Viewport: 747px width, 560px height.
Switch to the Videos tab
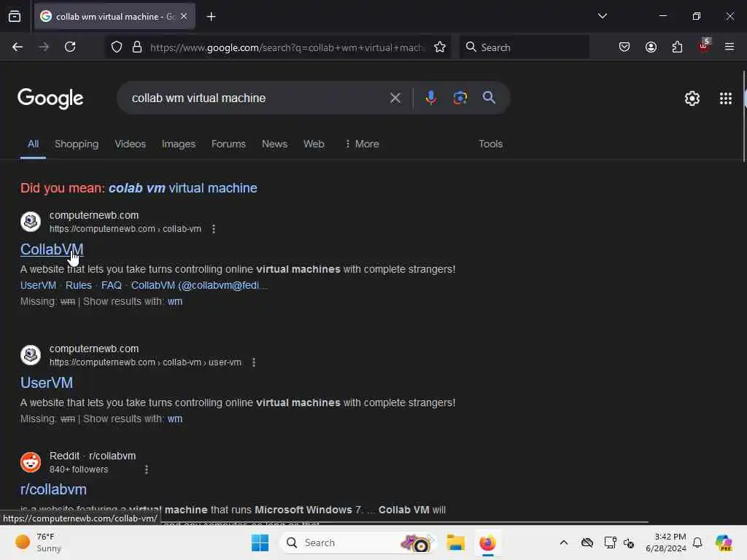coord(130,144)
